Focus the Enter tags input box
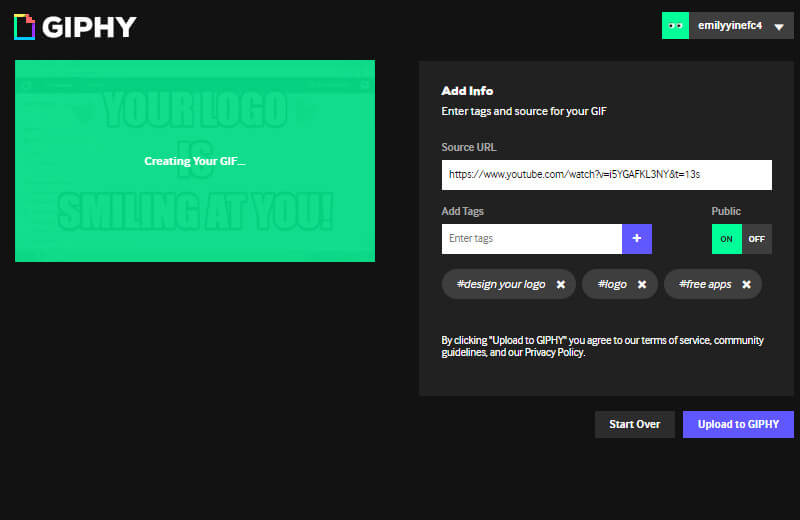This screenshot has width=800, height=520. click(x=531, y=239)
